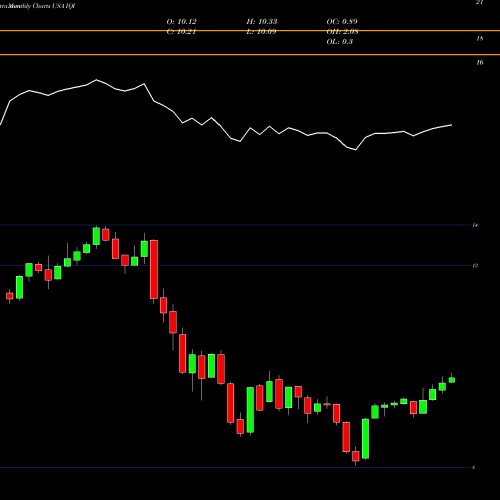Click the price axis label 18
The height and width of the screenshot is (500, 500).
[x=480, y=39]
